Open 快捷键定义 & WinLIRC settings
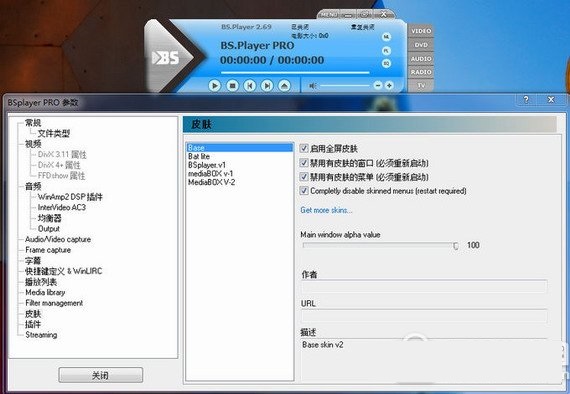The height and width of the screenshot is (394, 570). pyautogui.click(x=64, y=271)
